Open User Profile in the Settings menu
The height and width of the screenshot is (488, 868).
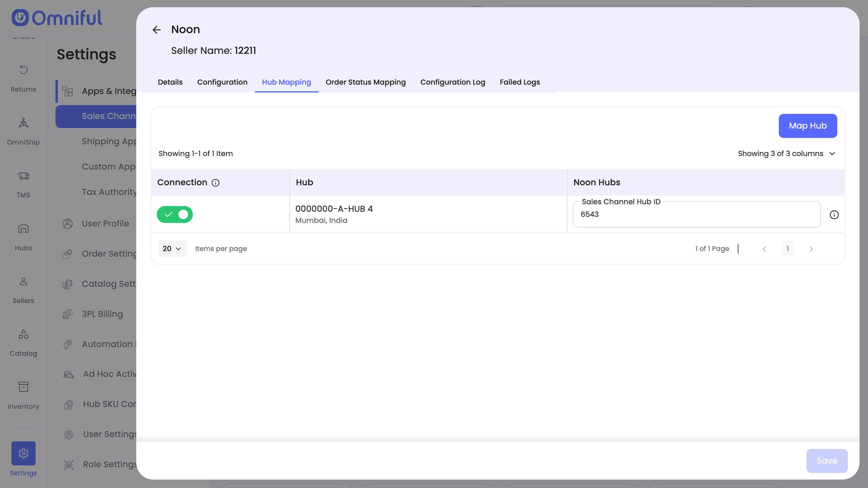pos(105,224)
